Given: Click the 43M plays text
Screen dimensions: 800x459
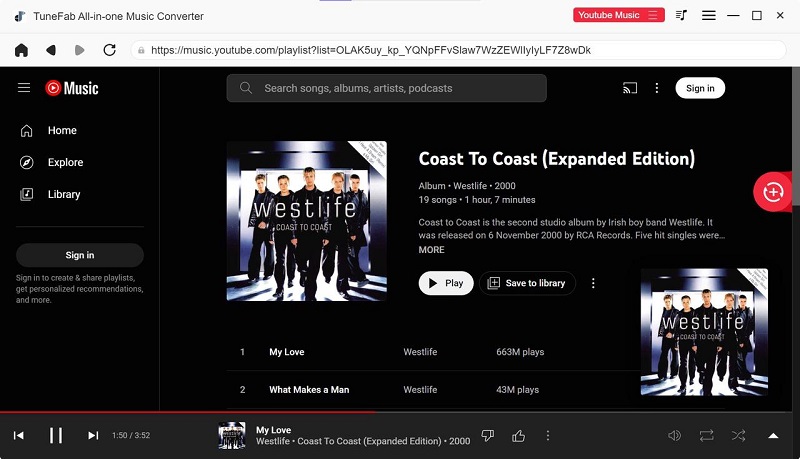Looking at the screenshot, I should [x=517, y=390].
